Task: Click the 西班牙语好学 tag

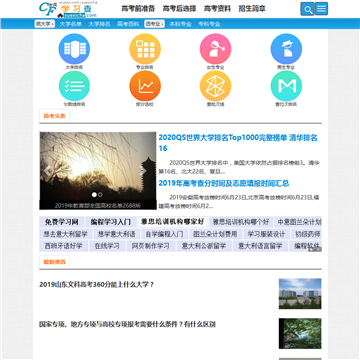Action: pyautogui.click(x=63, y=246)
